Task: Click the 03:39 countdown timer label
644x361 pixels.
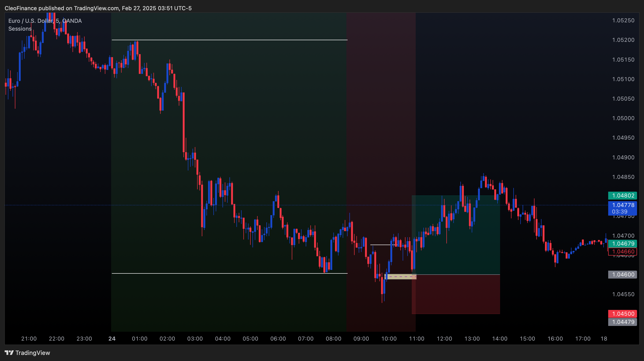Action: [x=620, y=212]
